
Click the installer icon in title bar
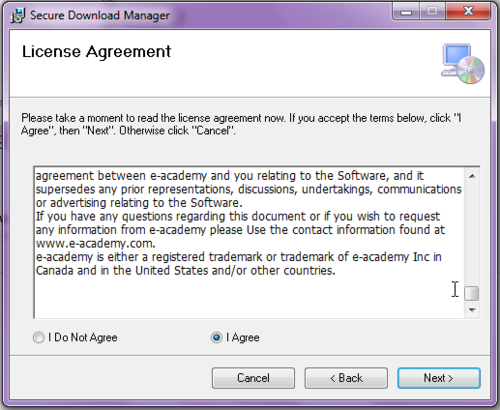coord(17,15)
